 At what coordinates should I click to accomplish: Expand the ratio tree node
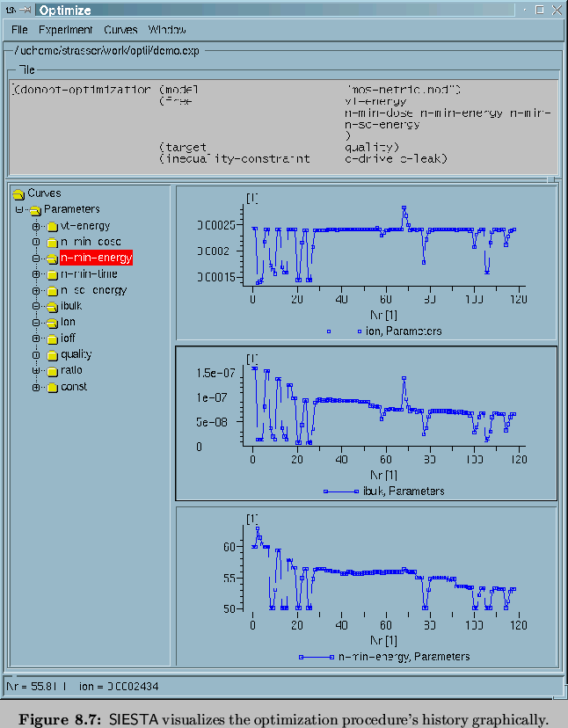click(x=36, y=371)
